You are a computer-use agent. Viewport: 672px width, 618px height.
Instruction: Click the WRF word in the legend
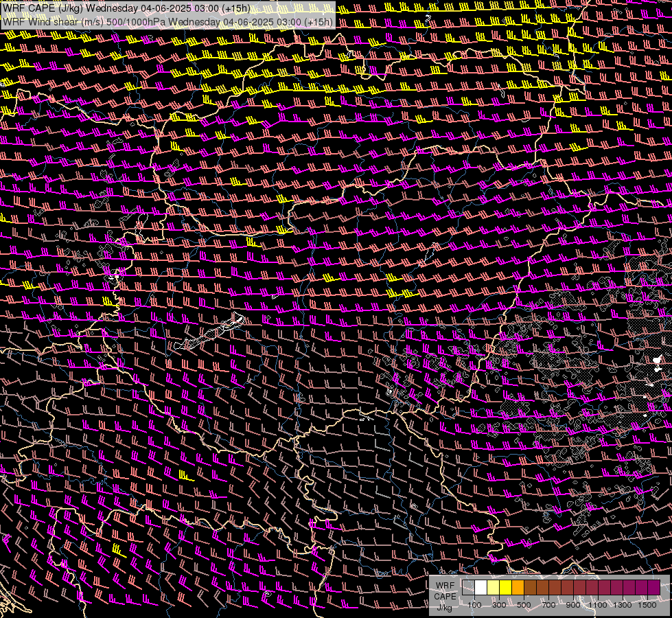click(445, 586)
